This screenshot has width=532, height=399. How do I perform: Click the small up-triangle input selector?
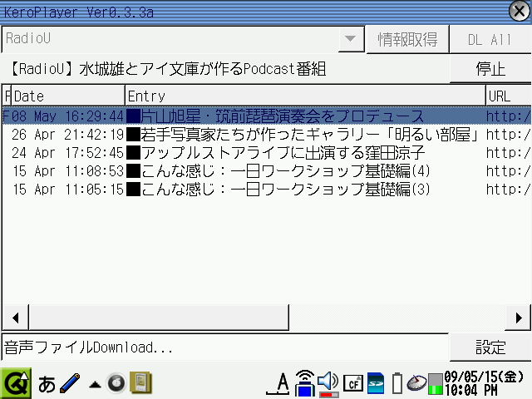coord(95,384)
